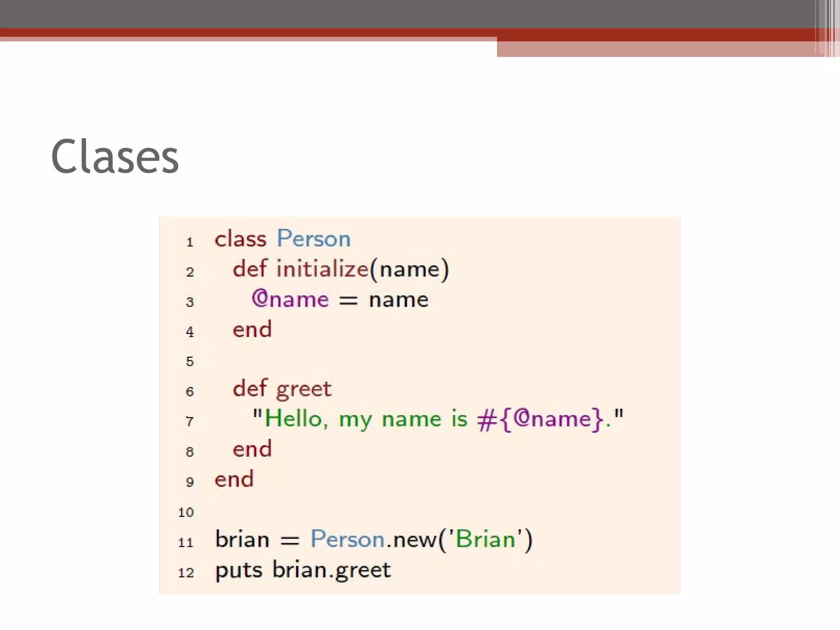
Task: Click "Person" in "Person.new" on line 11
Action: [x=347, y=539]
